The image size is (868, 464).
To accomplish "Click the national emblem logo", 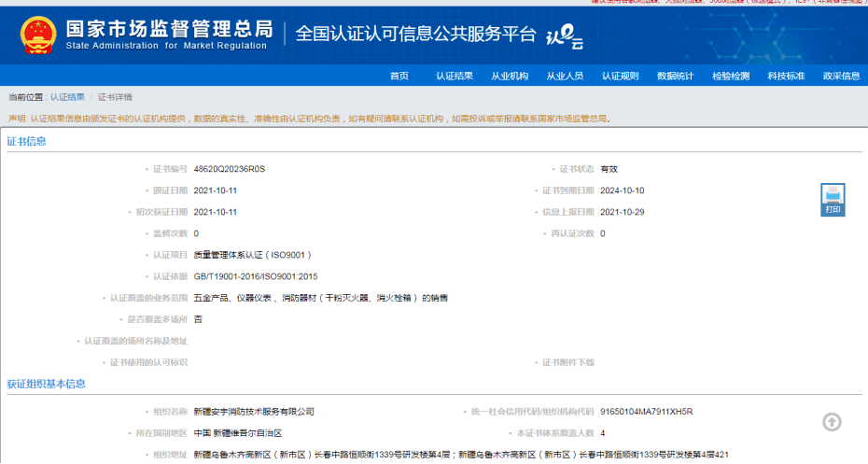I will 38,35.
